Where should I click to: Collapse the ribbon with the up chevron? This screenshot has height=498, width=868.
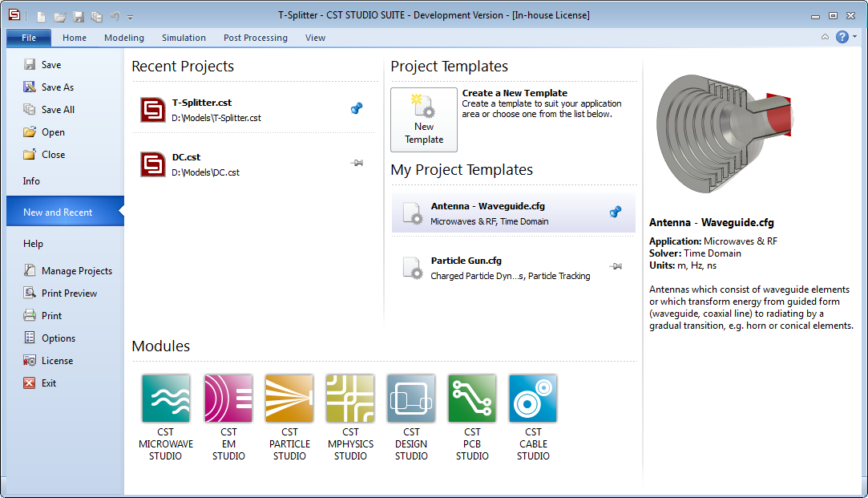click(x=825, y=37)
